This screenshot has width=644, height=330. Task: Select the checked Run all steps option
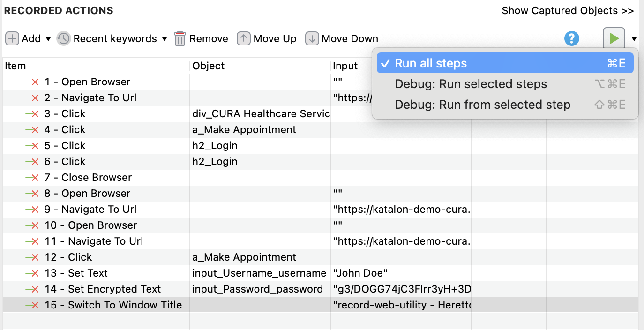pos(505,63)
